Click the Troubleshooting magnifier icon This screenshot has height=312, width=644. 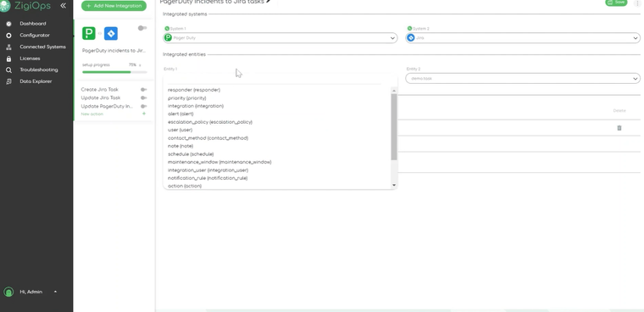pyautogui.click(x=8, y=70)
